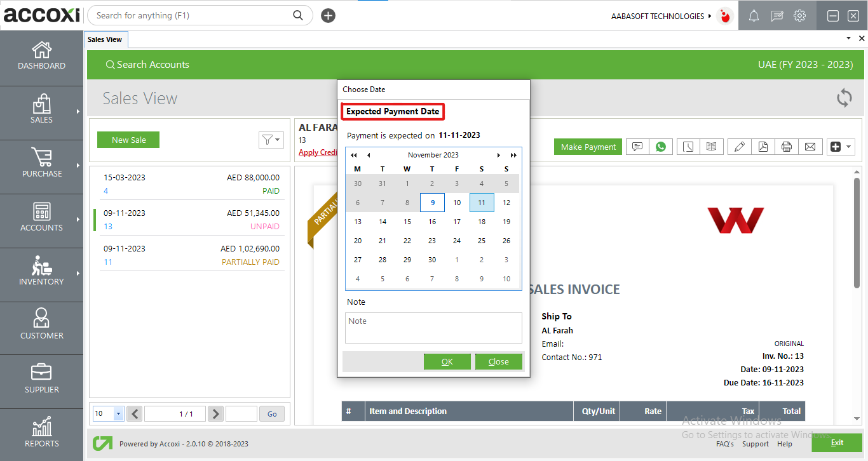Switch to the Sales View tab
This screenshot has height=461, width=868.
pyautogui.click(x=105, y=39)
